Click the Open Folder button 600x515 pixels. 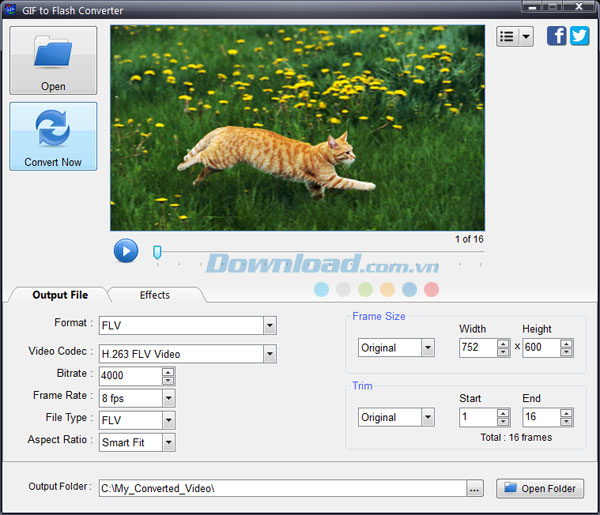pyautogui.click(x=540, y=489)
